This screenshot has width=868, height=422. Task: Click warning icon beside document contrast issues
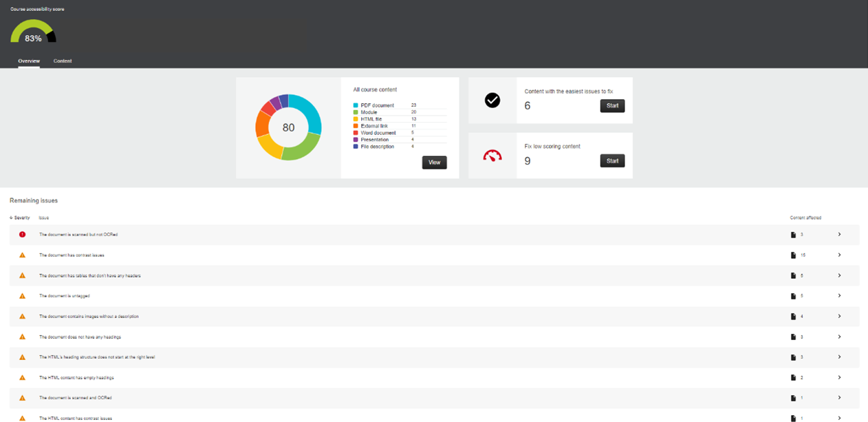[x=22, y=255]
